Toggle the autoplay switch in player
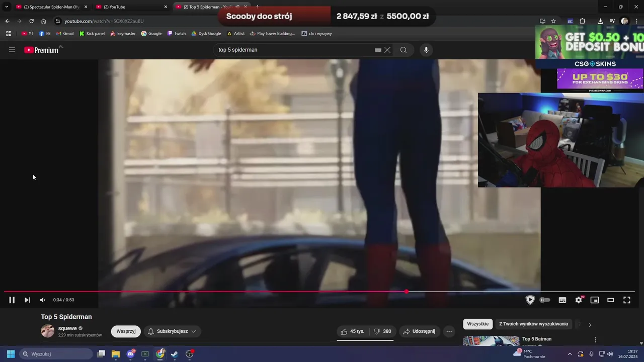Screen dimensions: 644x362 (545, 300)
